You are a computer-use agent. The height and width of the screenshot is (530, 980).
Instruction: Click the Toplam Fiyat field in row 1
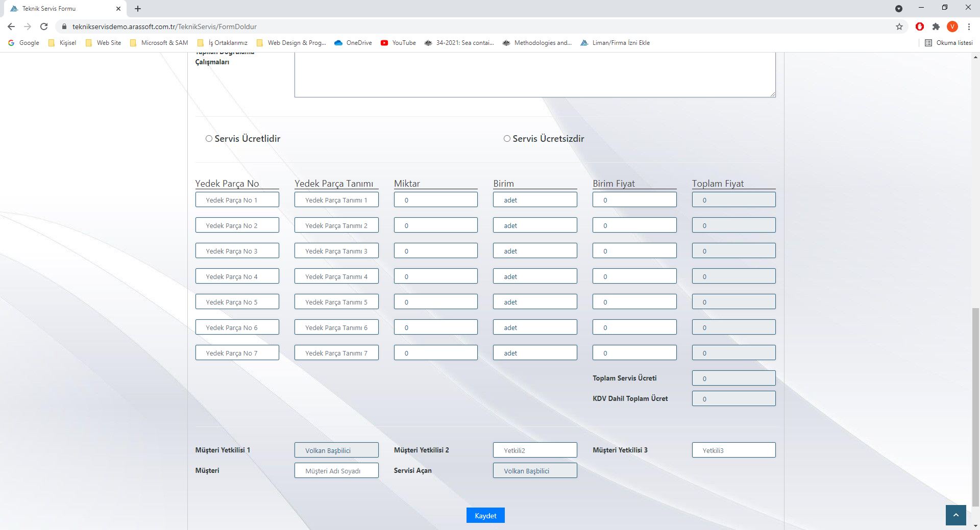coord(733,199)
